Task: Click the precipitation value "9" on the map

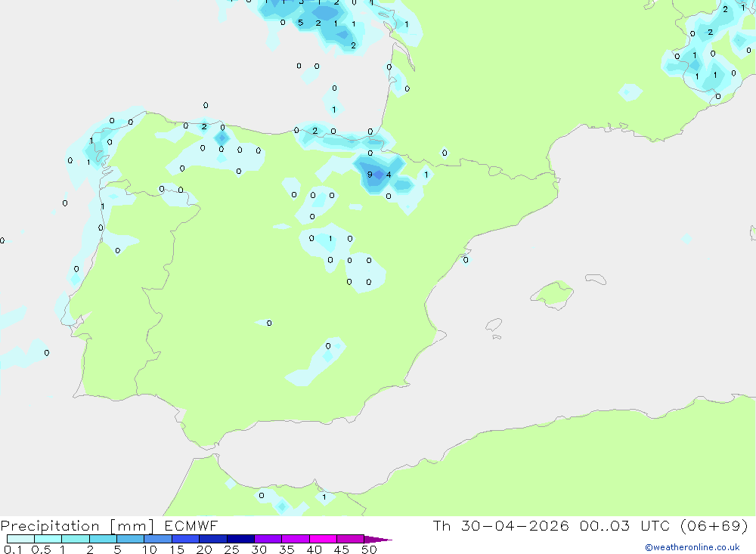Action: pos(370,175)
